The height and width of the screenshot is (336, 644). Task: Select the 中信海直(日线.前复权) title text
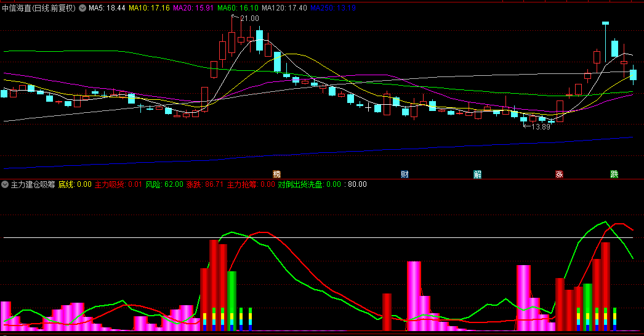tap(39, 8)
